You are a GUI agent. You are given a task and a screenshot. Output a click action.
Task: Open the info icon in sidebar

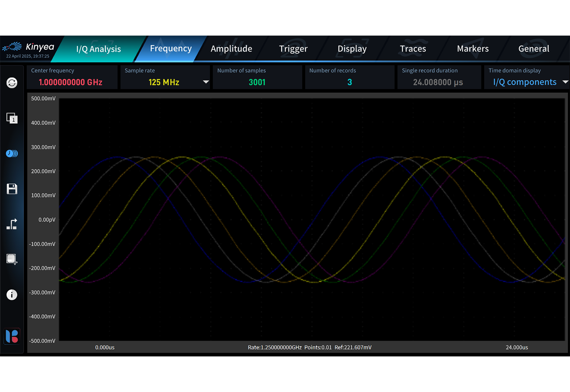[x=12, y=295]
